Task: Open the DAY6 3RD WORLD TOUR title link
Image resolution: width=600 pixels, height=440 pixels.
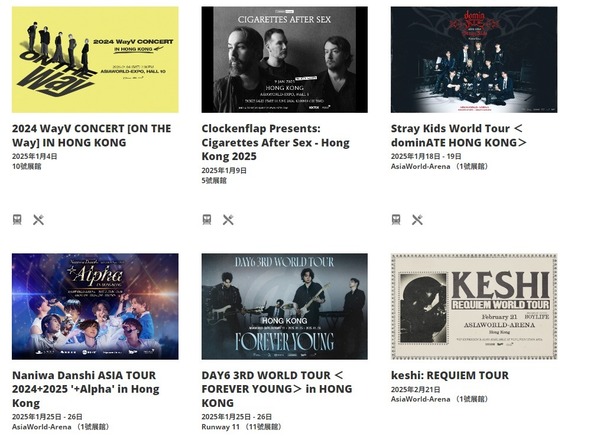Action: pos(277,389)
